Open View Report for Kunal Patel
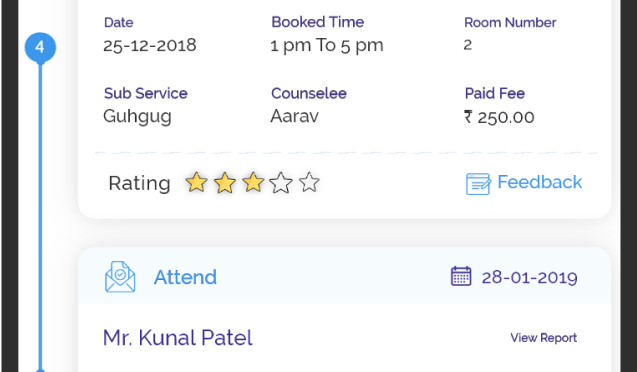Screen dimensions: 637x372 (544, 338)
